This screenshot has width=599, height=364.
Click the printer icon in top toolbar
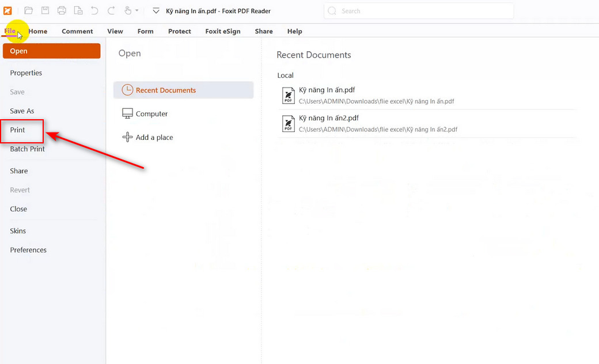pyautogui.click(x=62, y=10)
